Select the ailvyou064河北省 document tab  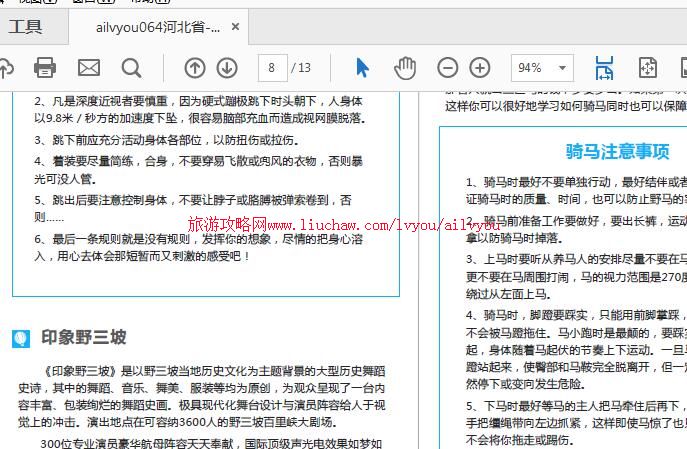[158, 27]
